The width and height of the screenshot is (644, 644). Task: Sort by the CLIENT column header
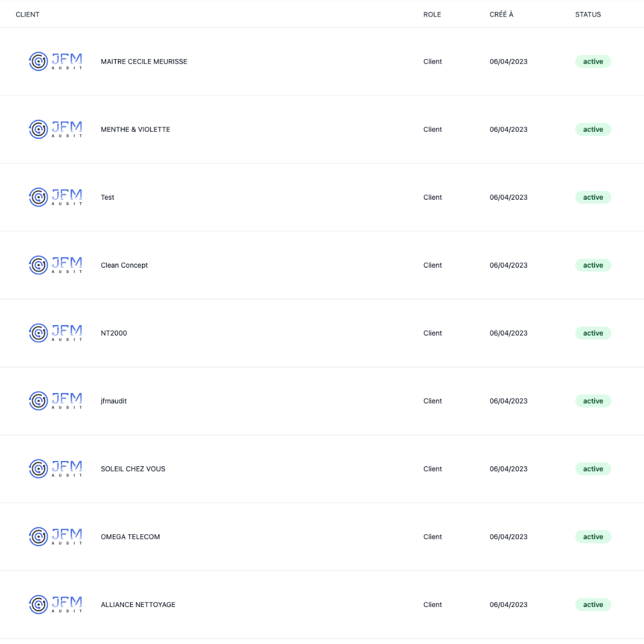[27, 14]
